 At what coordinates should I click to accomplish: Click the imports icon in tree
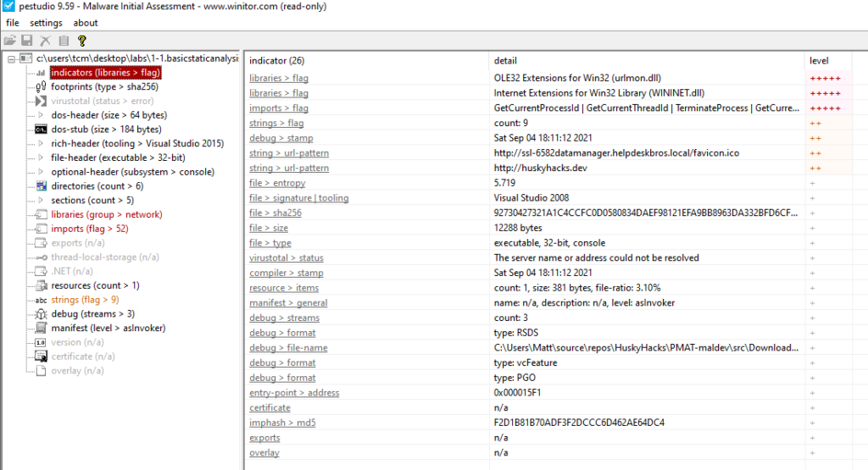(41, 229)
